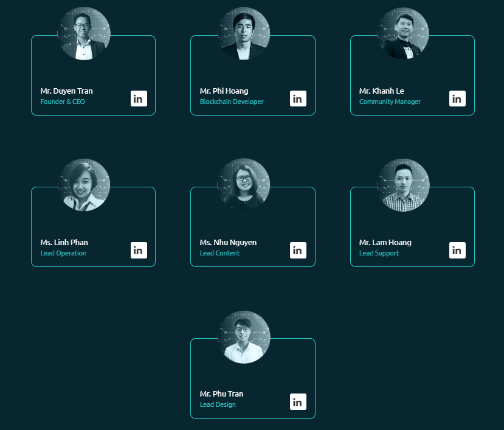Open Duyen Tran's LinkedIn icon
Screen dimensions: 504x430
[x=139, y=99]
